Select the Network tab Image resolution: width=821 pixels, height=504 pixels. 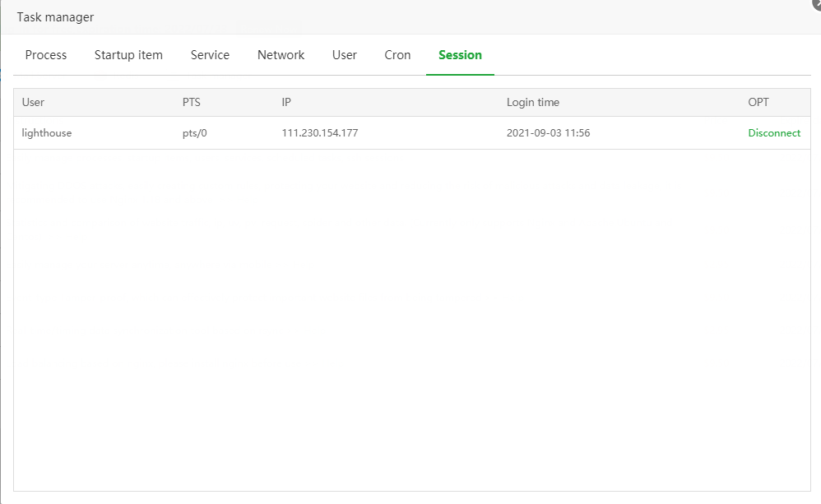click(x=281, y=55)
